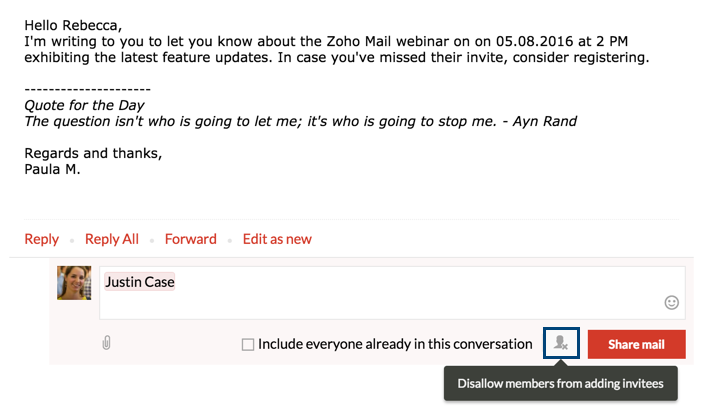Click the 'Disallow members from adding invitees' tooltip
Viewport: 704px width, 406px height.
560,383
